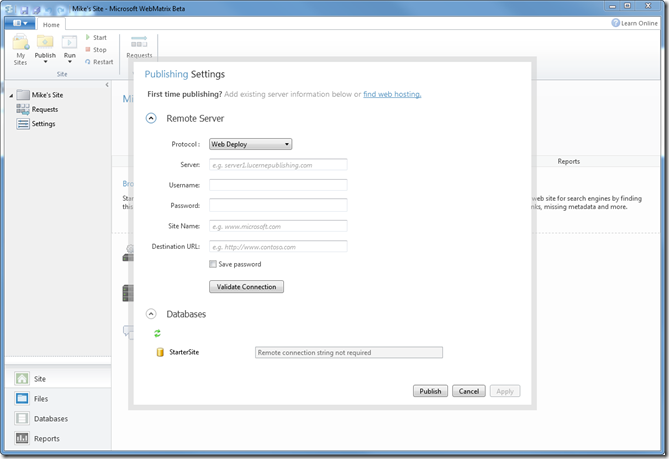Open the Run dropdown arrow
669x459 pixels.
click(x=70, y=62)
